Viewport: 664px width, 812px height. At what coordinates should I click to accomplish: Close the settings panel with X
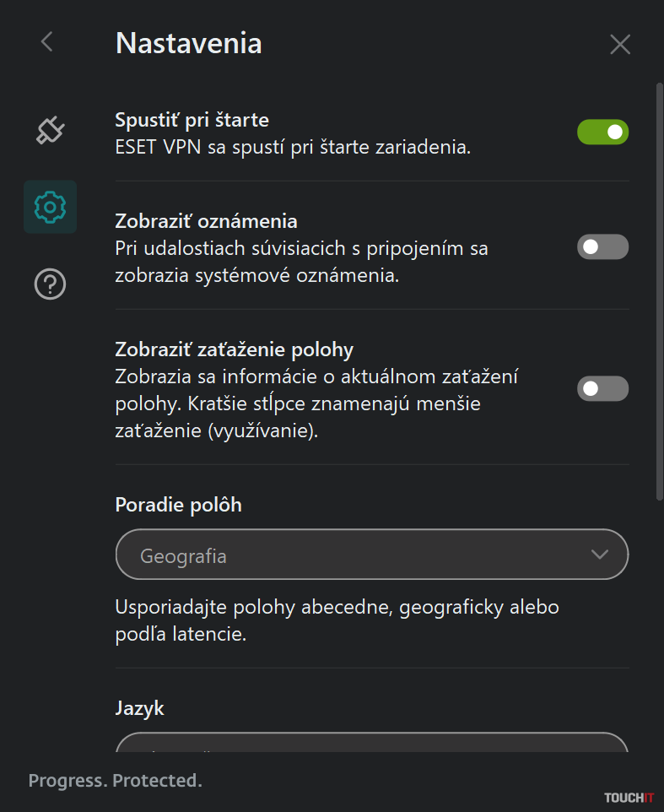[x=619, y=44]
